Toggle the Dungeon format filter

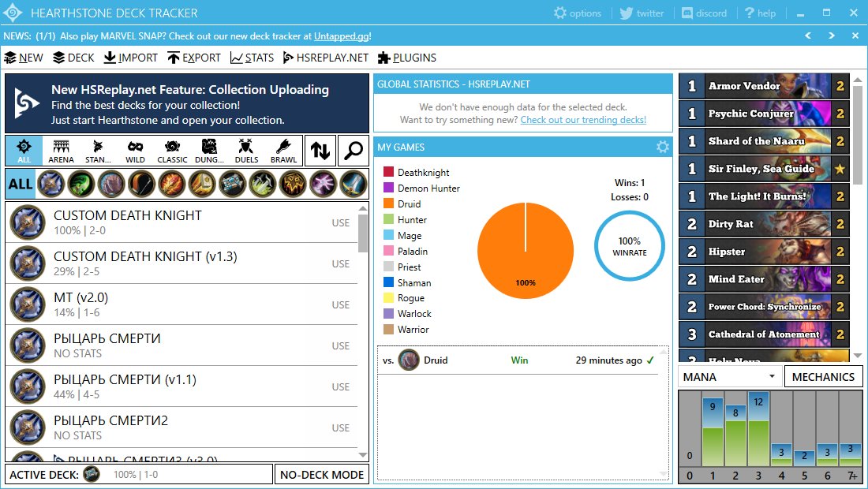(209, 151)
